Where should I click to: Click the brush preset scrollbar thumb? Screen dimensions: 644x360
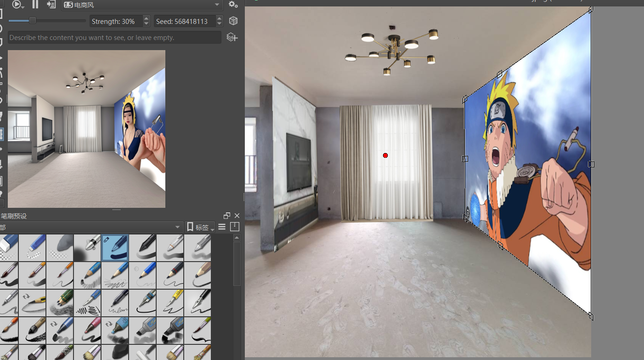click(237, 264)
